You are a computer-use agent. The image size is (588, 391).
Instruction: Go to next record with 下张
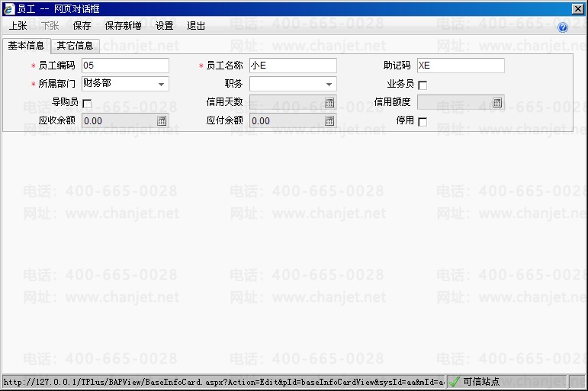coord(50,25)
